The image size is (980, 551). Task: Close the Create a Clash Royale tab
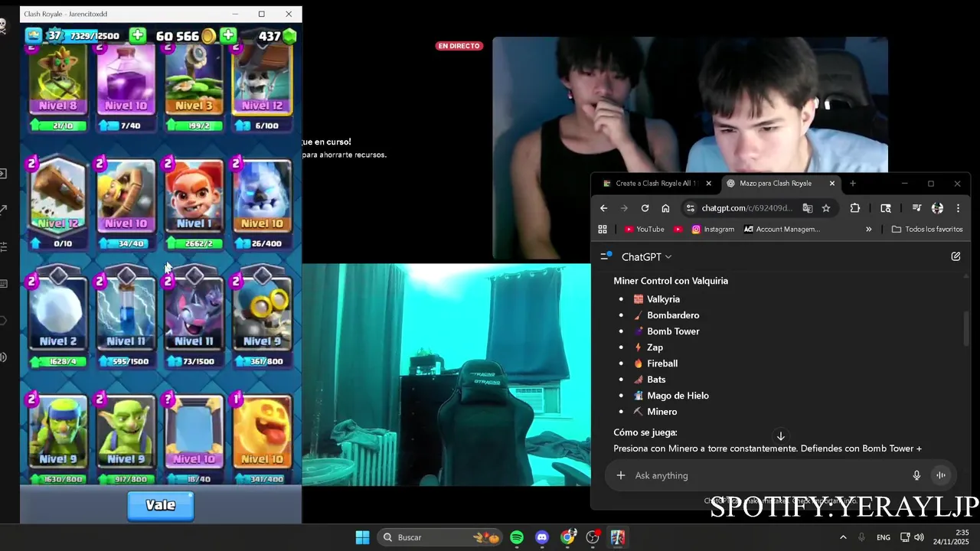pyautogui.click(x=708, y=184)
